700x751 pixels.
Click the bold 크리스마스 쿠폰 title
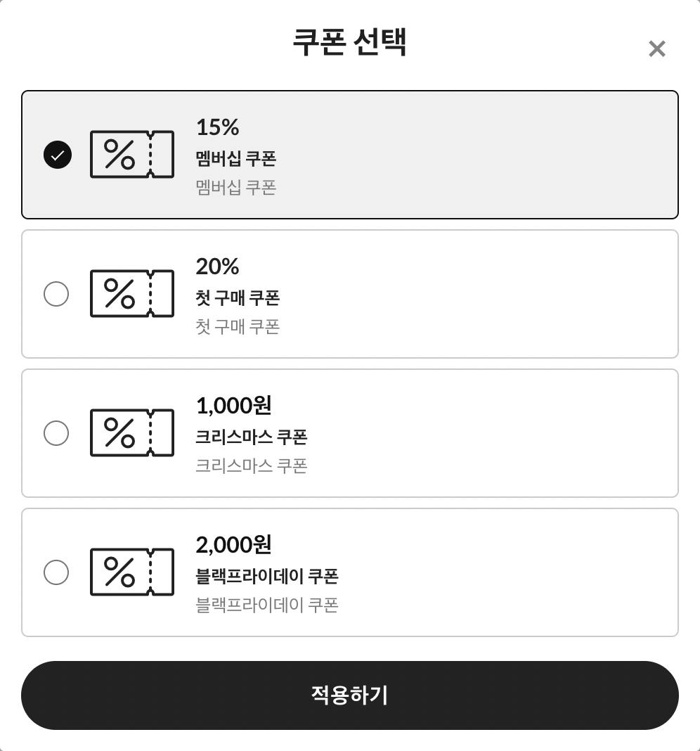[x=252, y=437]
